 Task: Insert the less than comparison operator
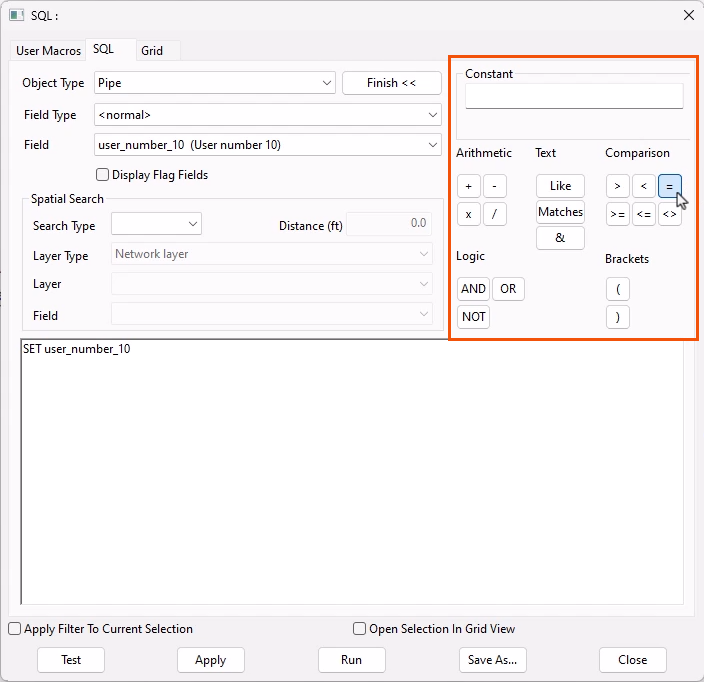click(643, 186)
